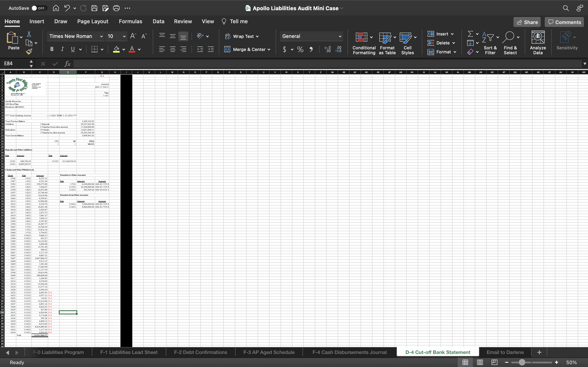Click the Share button
Viewport: 588px width, 367px height.
527,22
